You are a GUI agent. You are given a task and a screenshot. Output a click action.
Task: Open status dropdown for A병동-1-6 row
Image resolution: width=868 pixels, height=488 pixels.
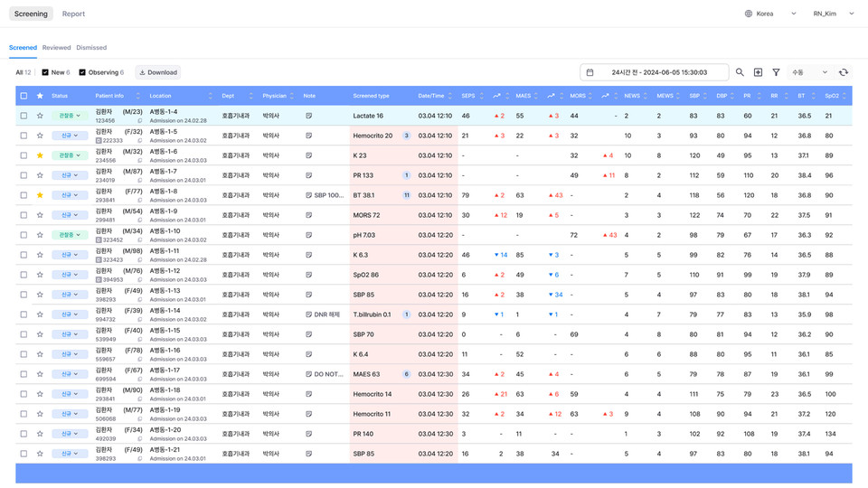(x=70, y=155)
